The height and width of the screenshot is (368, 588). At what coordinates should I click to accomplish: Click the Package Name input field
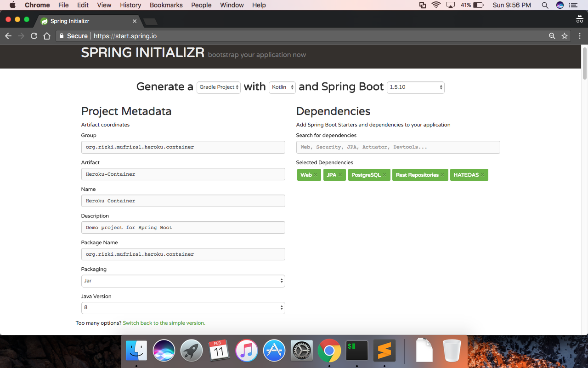(183, 254)
